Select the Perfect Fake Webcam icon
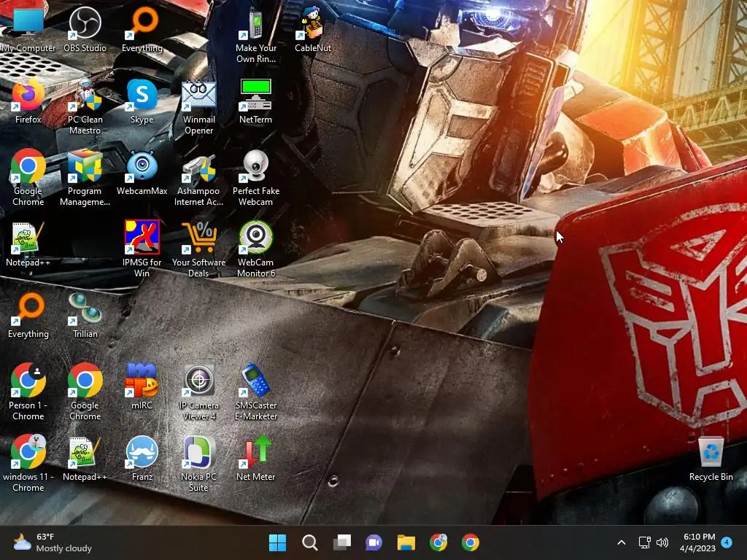747x560 pixels. [x=256, y=178]
